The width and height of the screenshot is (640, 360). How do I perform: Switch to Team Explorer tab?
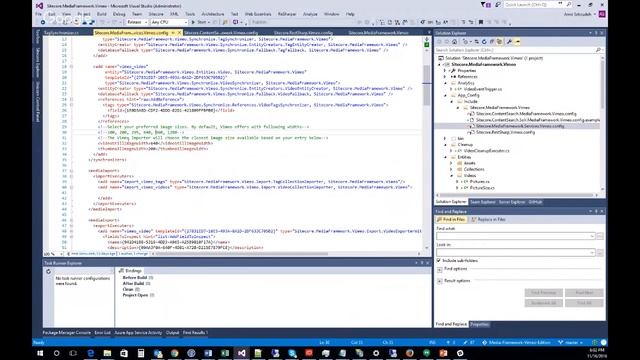click(x=482, y=202)
